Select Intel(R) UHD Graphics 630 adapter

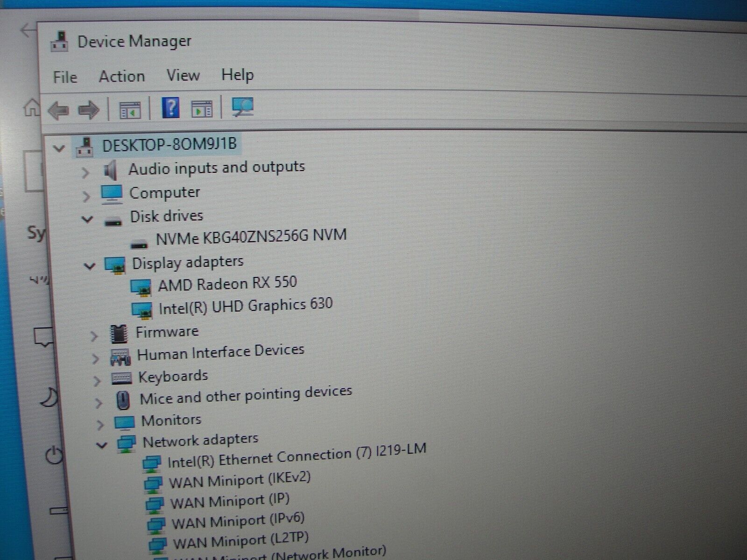click(246, 306)
